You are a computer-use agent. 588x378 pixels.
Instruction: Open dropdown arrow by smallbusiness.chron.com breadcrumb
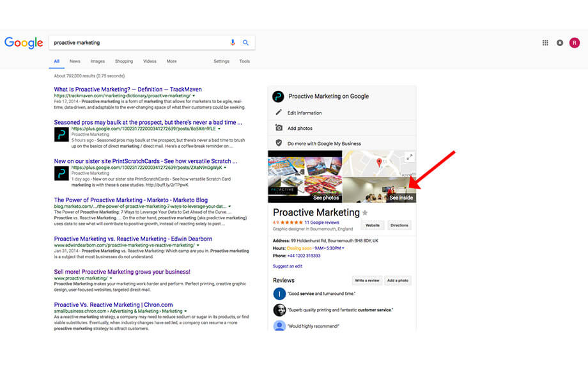(185, 311)
